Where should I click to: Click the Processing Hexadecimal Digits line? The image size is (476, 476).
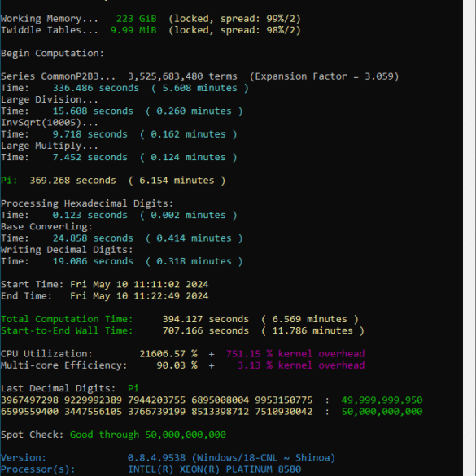pyautogui.click(x=87, y=203)
